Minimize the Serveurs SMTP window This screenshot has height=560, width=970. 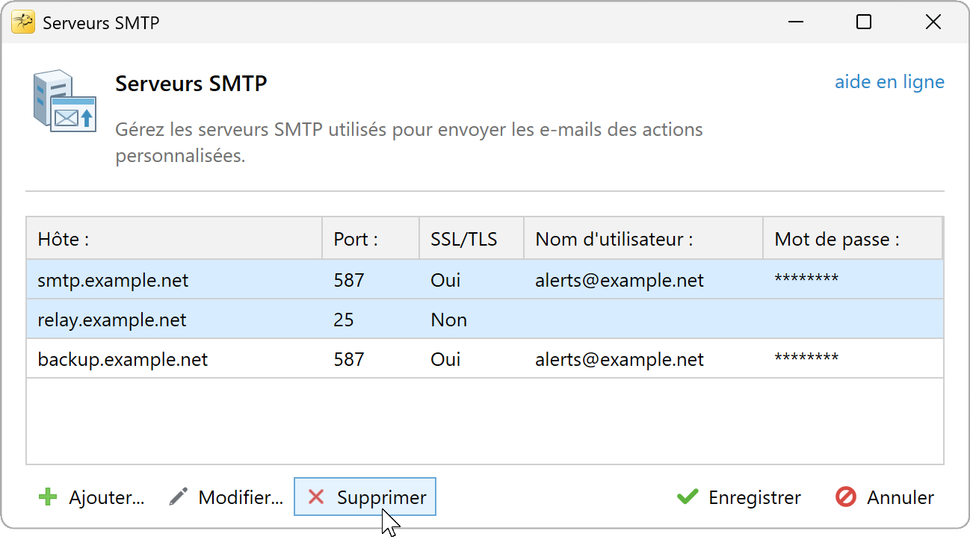coord(795,22)
